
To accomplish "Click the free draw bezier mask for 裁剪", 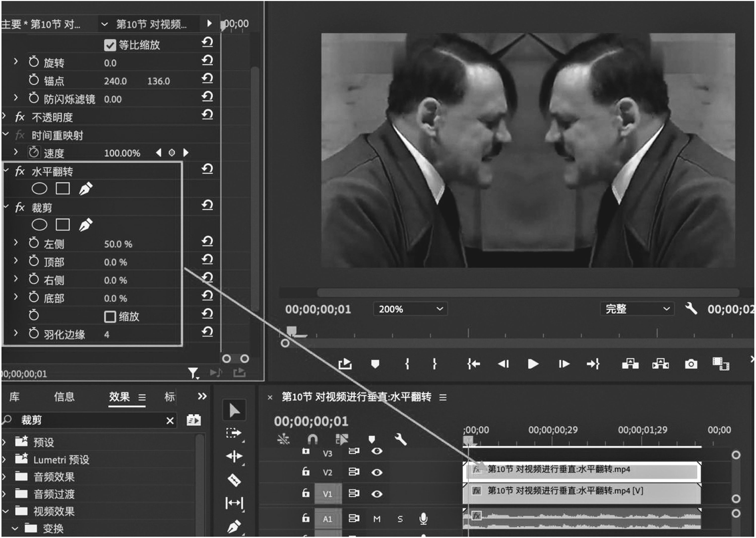I will pyautogui.click(x=85, y=225).
